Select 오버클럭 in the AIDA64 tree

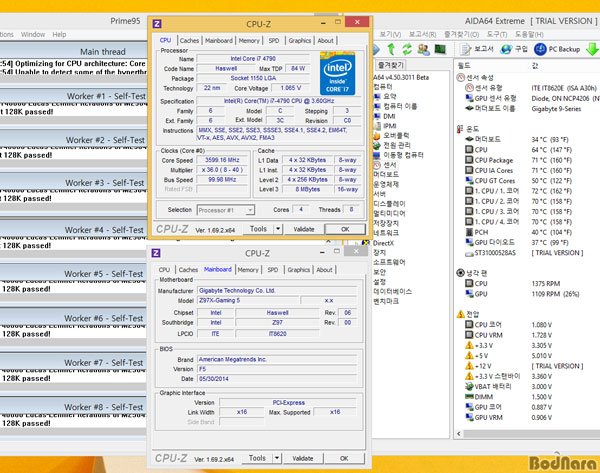(x=396, y=135)
